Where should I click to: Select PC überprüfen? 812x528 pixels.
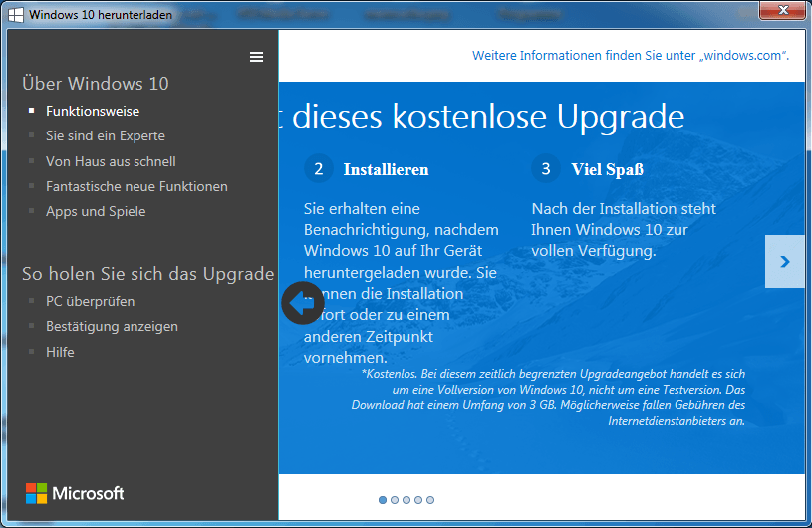90,301
